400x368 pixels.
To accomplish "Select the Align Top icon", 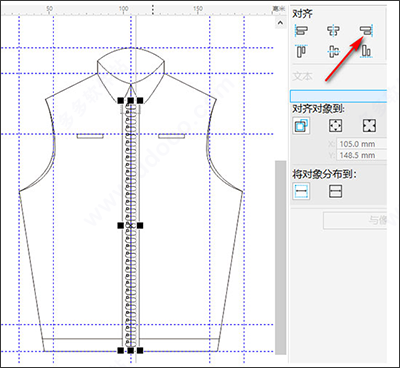I will click(301, 52).
